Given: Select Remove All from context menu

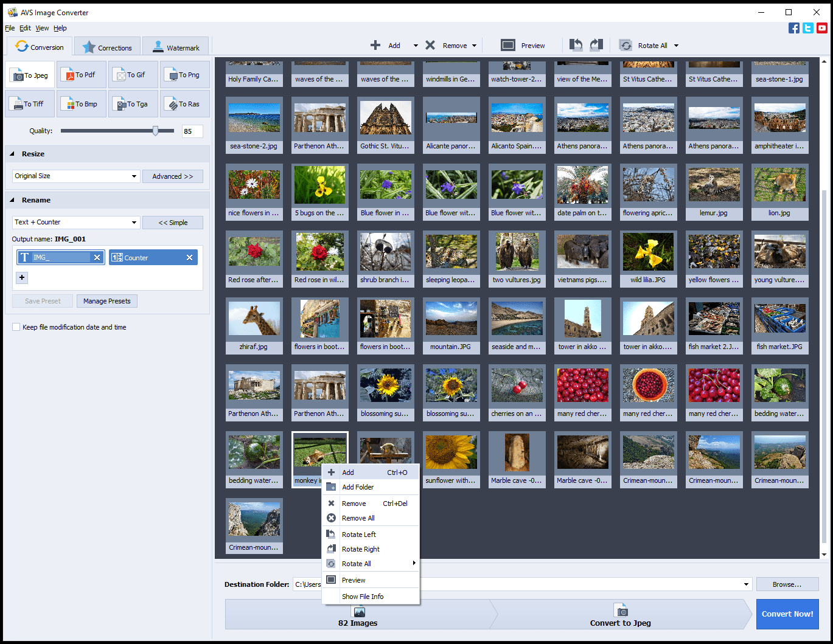Looking at the screenshot, I should tap(358, 518).
